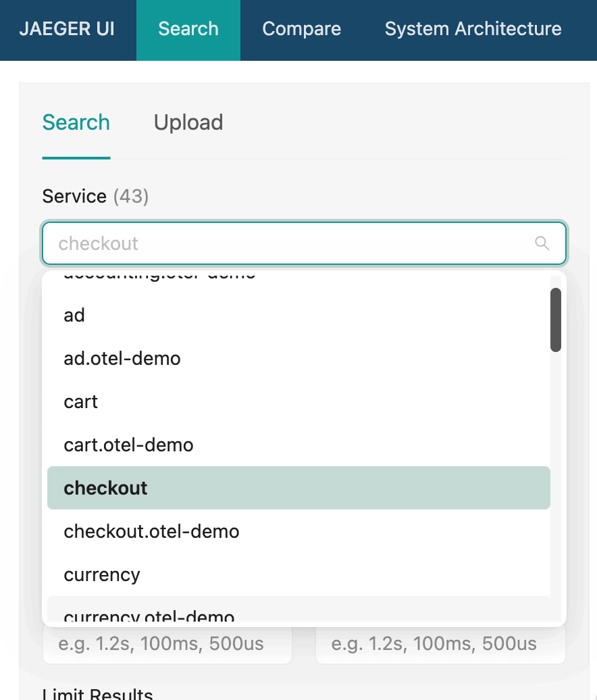Select 'checkout.otel-demo' in the dropdown
The height and width of the screenshot is (700, 597).
298,531
